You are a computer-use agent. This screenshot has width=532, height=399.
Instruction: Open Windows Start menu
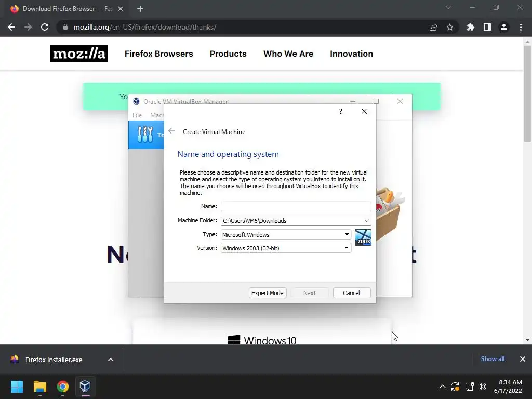(17, 387)
